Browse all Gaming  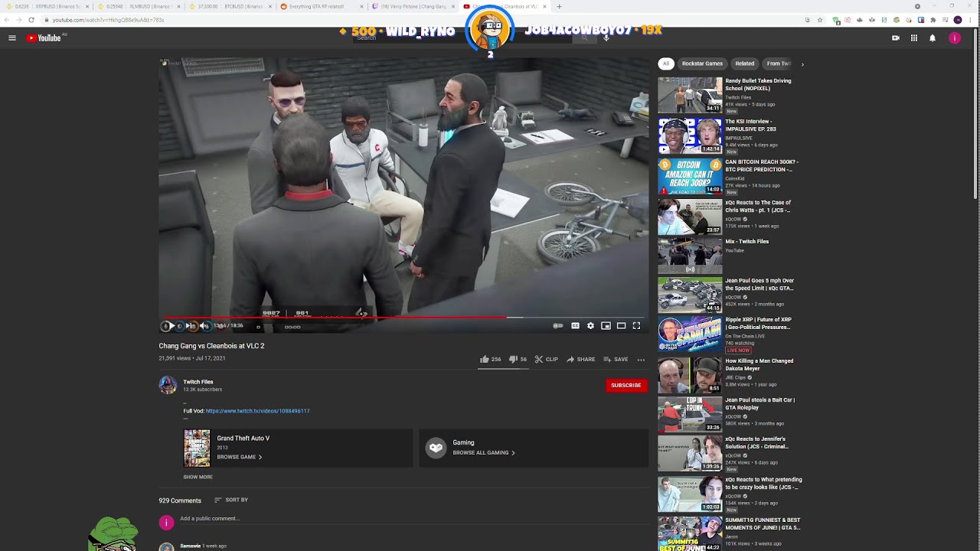(484, 452)
